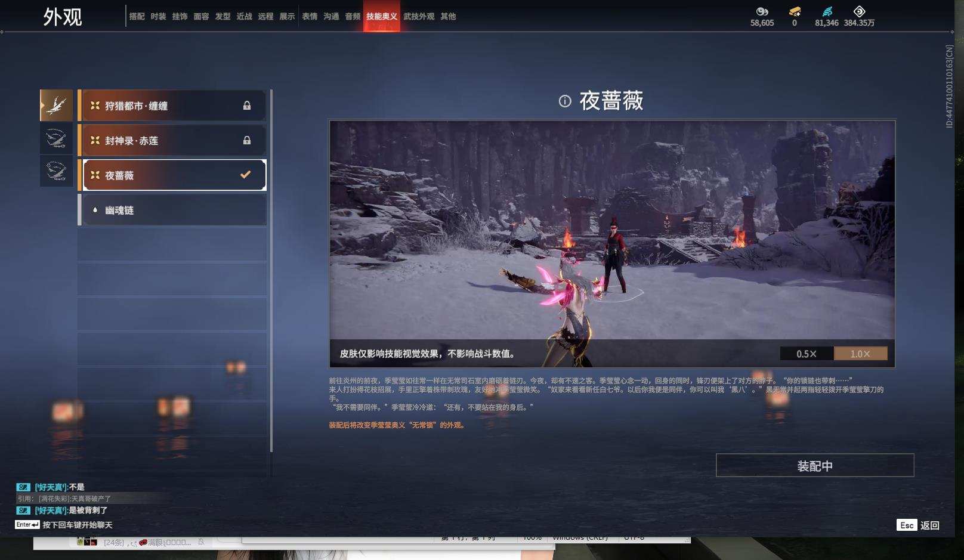
Task: Click the diamond eye currency icon
Action: (859, 11)
